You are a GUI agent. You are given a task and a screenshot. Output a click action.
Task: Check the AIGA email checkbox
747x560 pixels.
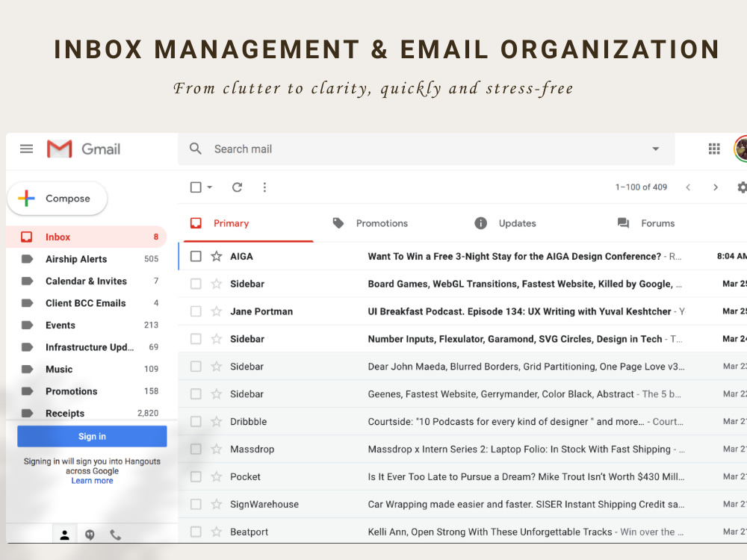196,256
